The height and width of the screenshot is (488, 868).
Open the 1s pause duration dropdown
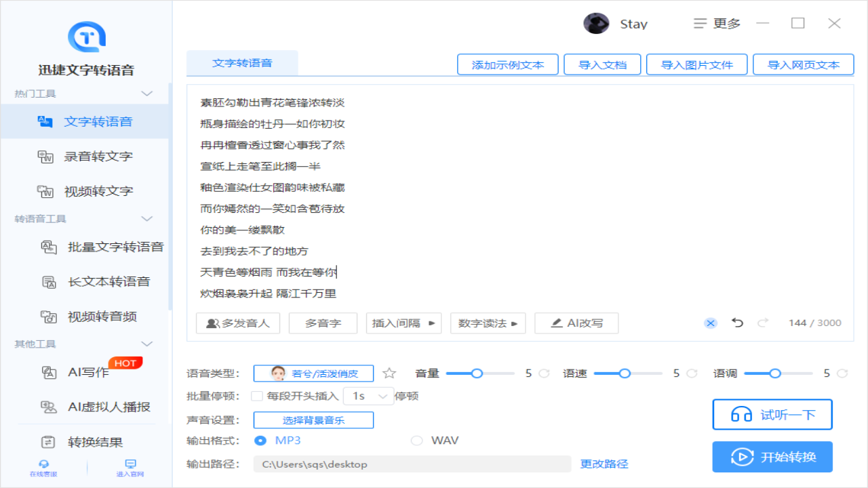(x=368, y=396)
